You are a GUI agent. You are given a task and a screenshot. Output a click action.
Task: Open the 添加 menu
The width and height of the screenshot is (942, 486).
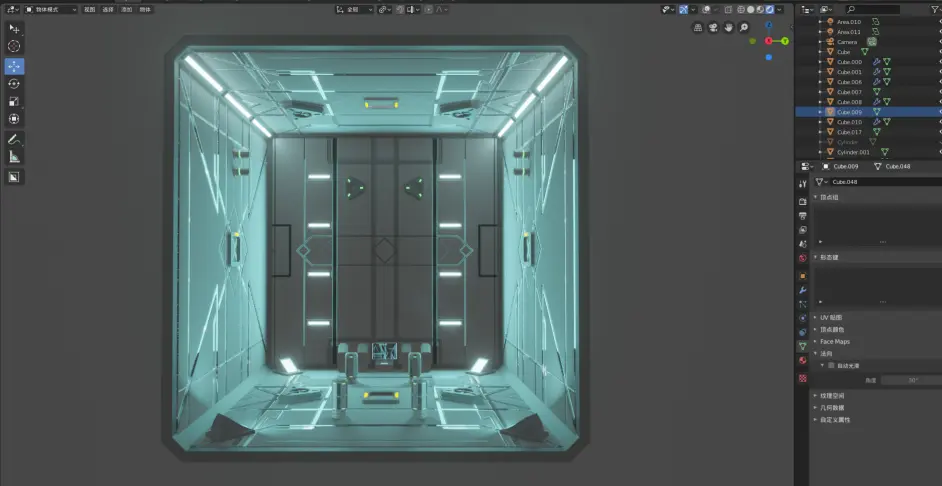coord(126,10)
